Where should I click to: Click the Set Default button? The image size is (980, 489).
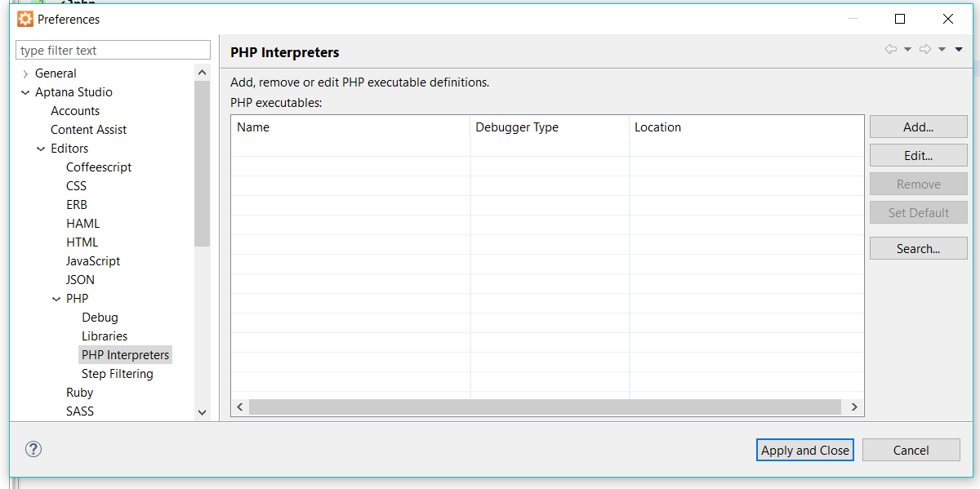[919, 213]
